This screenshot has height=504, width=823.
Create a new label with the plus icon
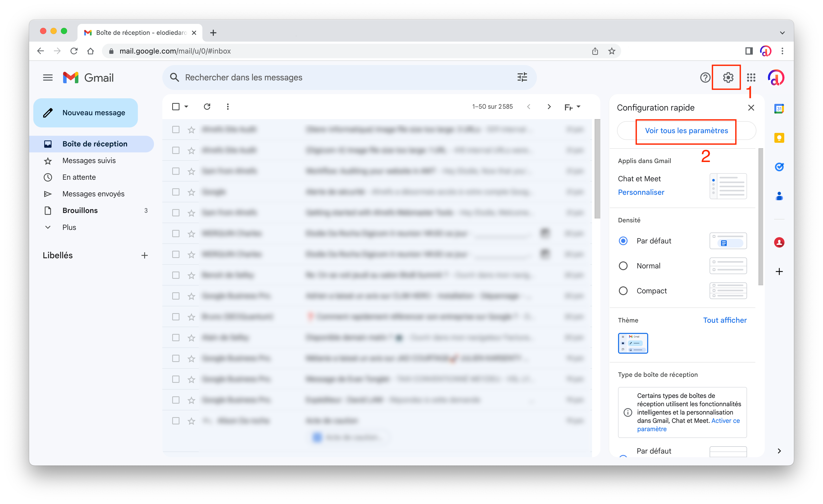pos(144,255)
